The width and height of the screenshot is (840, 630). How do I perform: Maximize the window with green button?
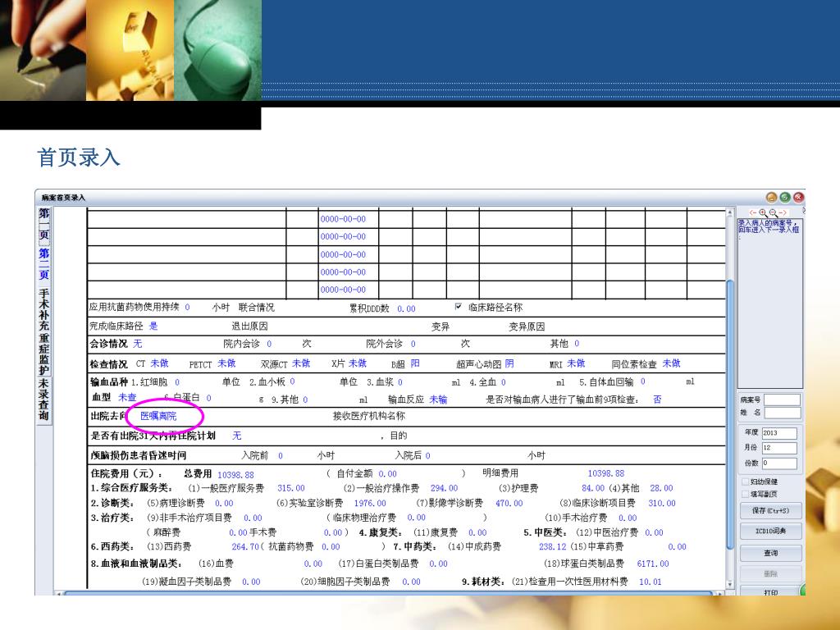pyautogui.click(x=785, y=197)
